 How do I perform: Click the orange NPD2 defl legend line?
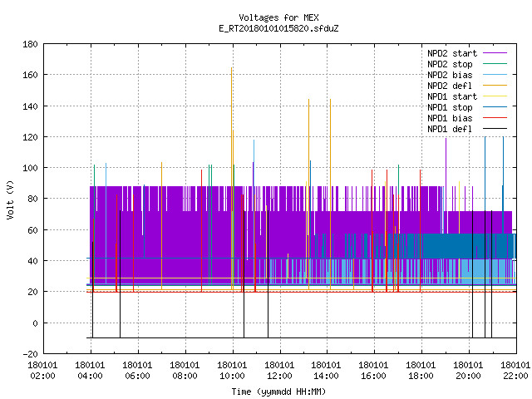click(x=495, y=85)
